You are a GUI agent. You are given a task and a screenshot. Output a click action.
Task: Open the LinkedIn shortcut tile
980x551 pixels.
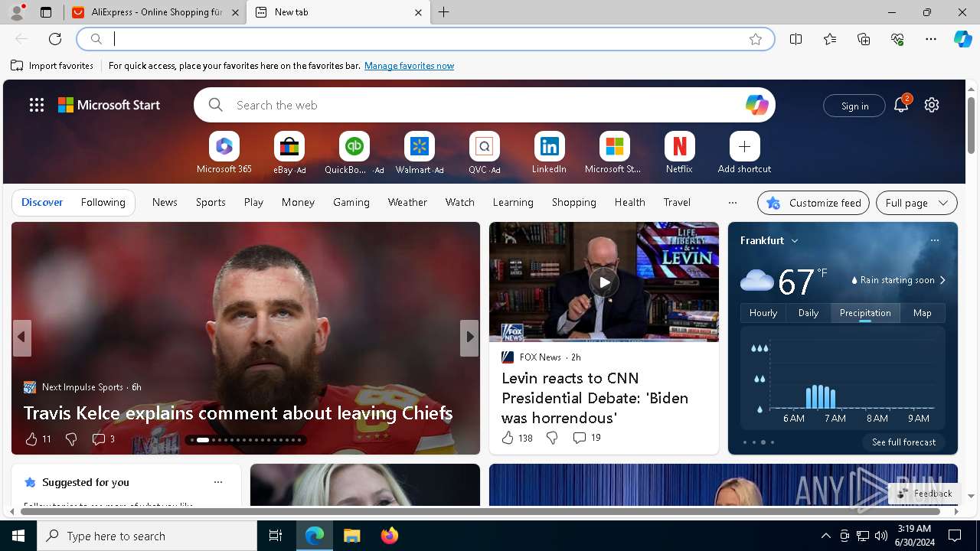click(549, 153)
